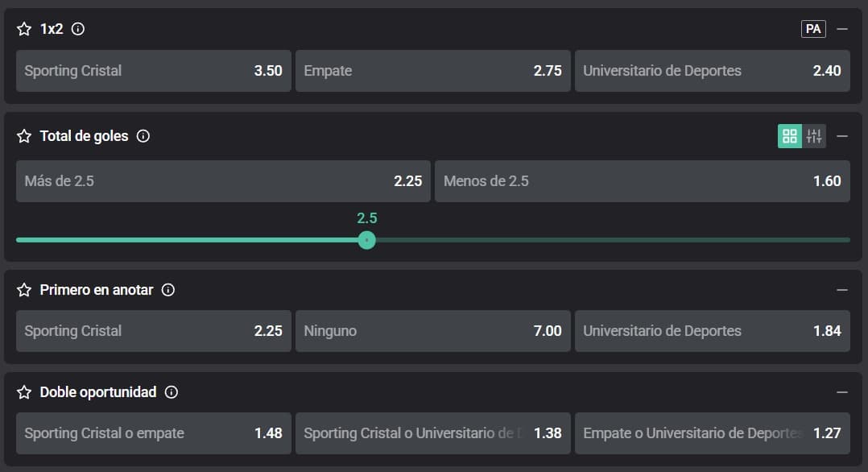The image size is (868, 472).
Task: Choose Ninguno at 7.00 odds
Action: [x=432, y=331]
